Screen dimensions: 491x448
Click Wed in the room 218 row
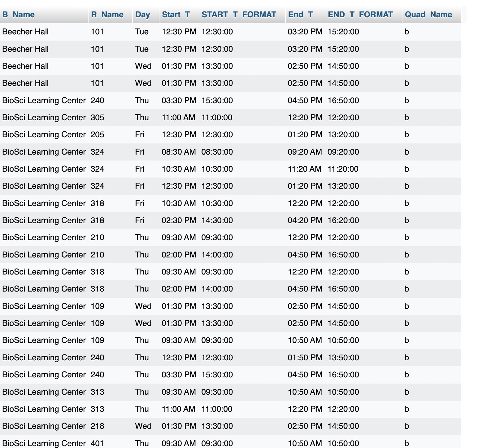pyautogui.click(x=143, y=426)
